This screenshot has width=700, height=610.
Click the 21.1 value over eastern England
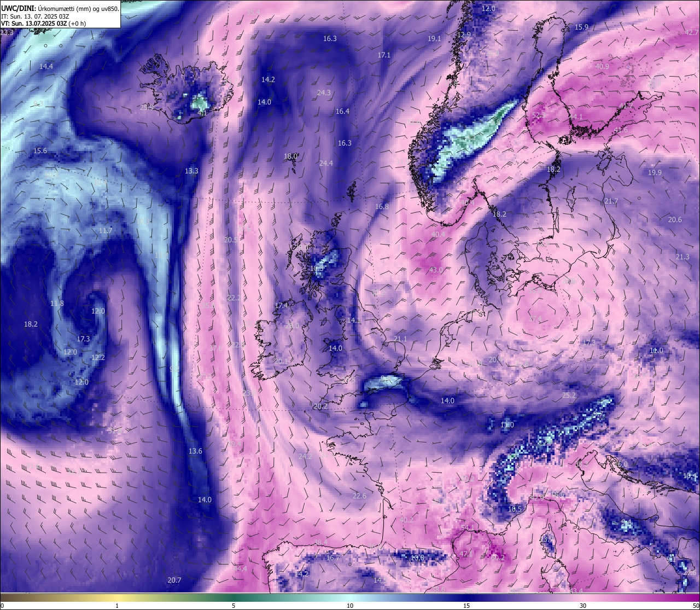pyautogui.click(x=400, y=339)
